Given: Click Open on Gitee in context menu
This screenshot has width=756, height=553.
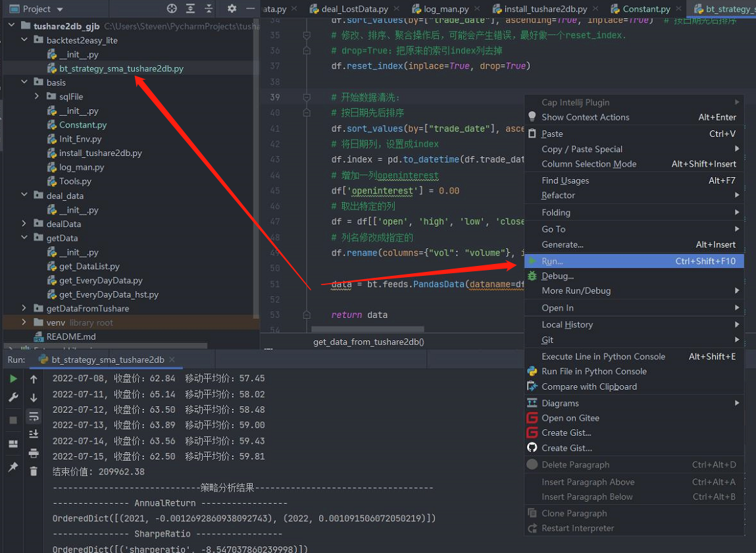Looking at the screenshot, I should pos(570,418).
